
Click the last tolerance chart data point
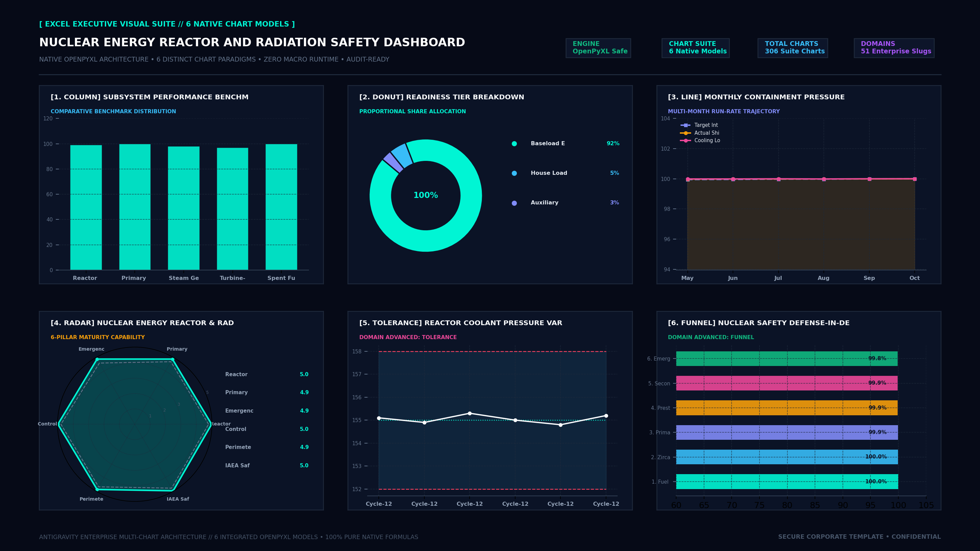pos(606,416)
